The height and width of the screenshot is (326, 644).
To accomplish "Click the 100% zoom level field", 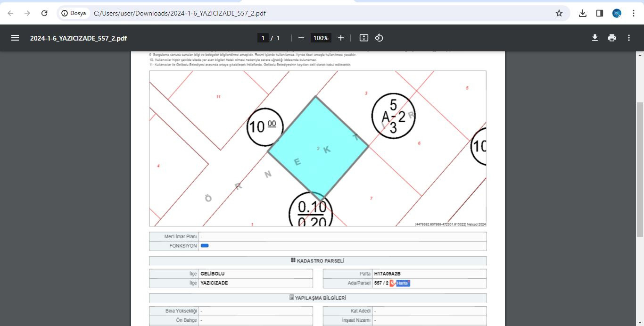I will pyautogui.click(x=321, y=38).
